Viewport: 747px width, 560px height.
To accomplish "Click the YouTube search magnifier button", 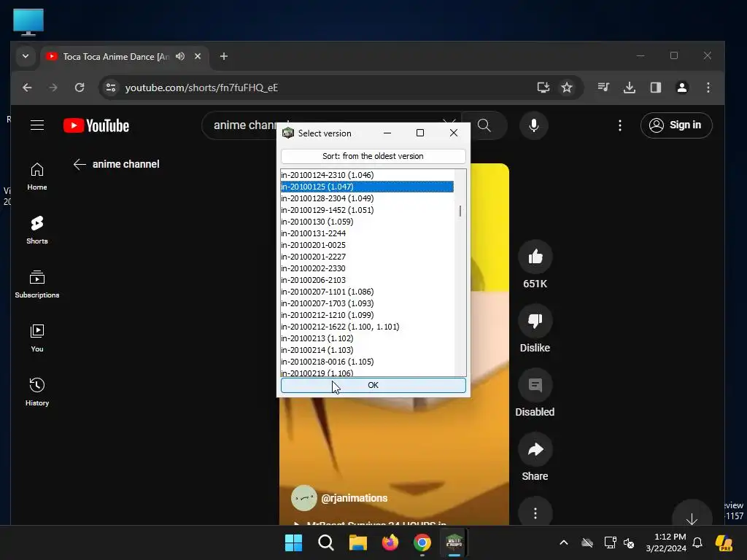I will [x=484, y=125].
